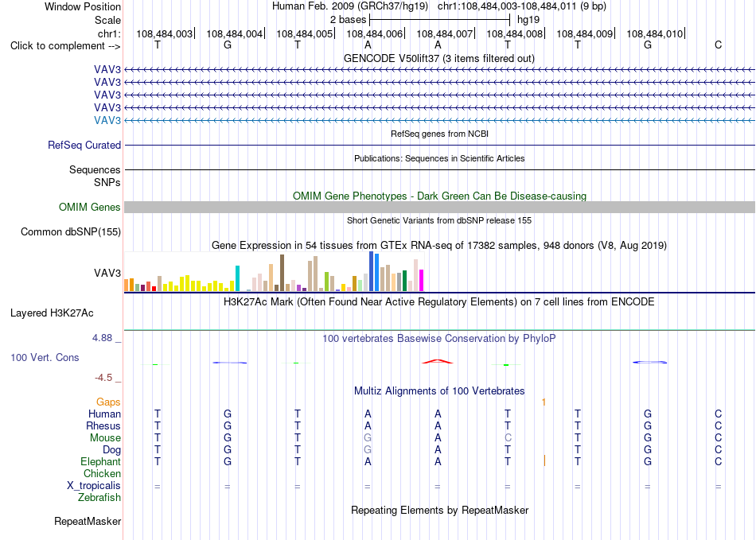Open 'Multiz Alignments of 100 Vertebrates' title
756x540 pixels.
(439, 390)
